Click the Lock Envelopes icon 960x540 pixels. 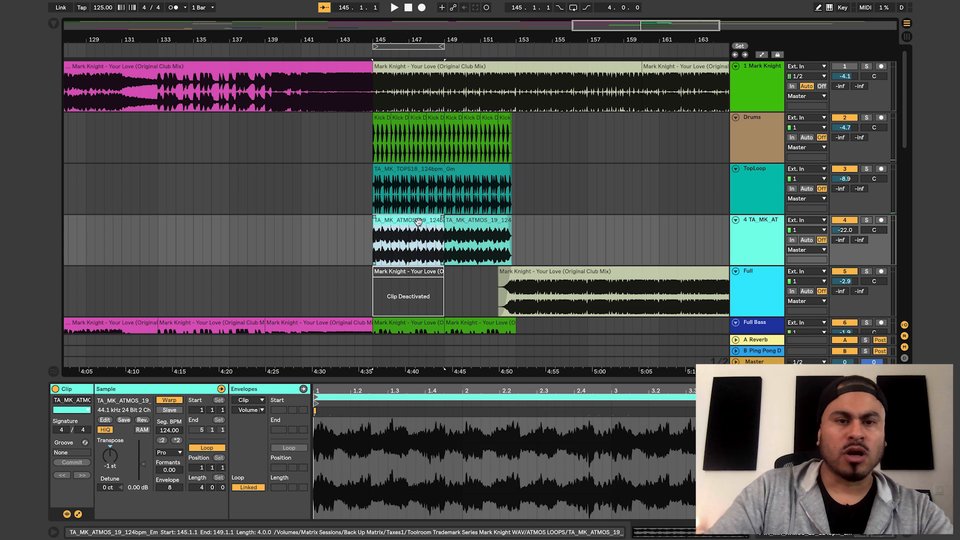pyautogui.click(x=777, y=54)
